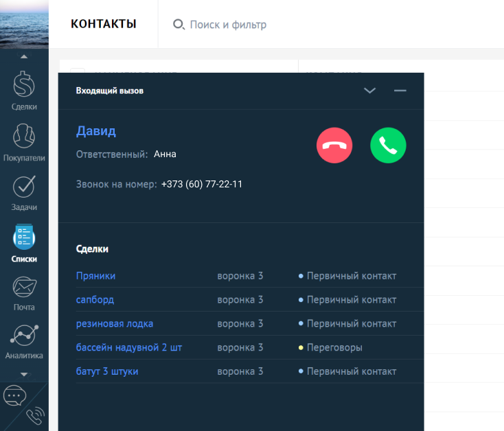Open the бассейн надувной 2 шт deal

(x=129, y=347)
